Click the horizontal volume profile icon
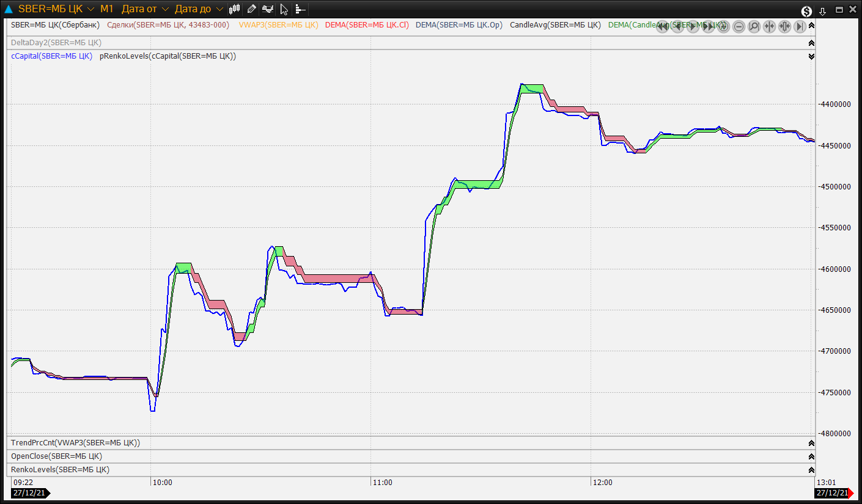The image size is (862, 504). (300, 9)
